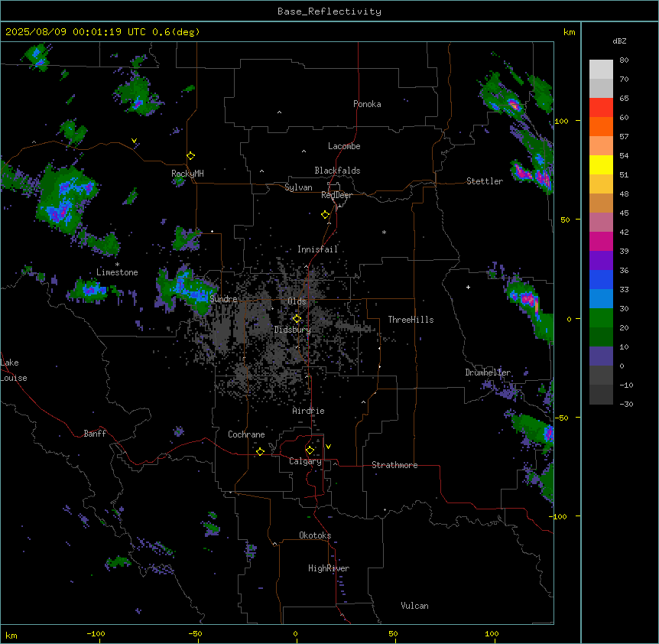The width and height of the screenshot is (659, 644).
Task: Click the yellow diamond marker below Cochrane
Action: (260, 451)
